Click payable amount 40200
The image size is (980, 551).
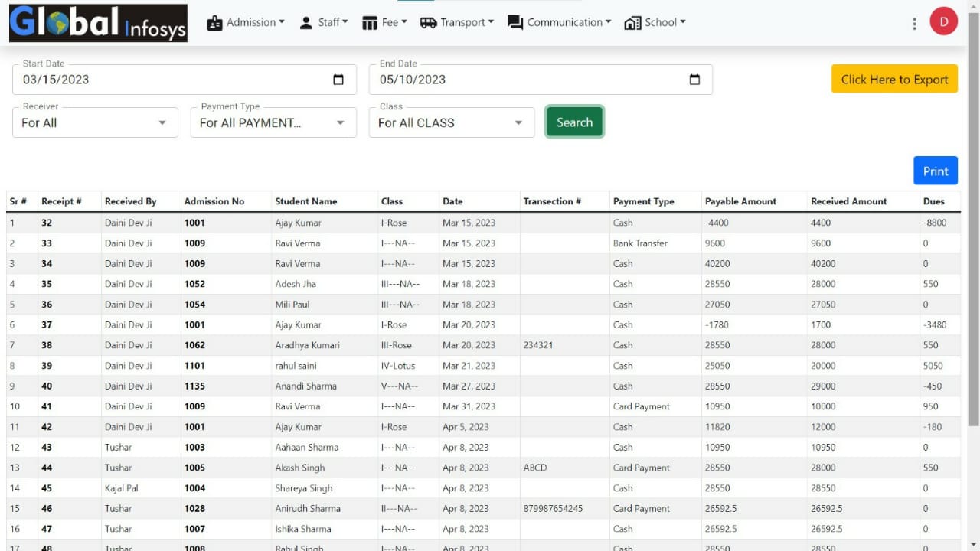click(717, 264)
